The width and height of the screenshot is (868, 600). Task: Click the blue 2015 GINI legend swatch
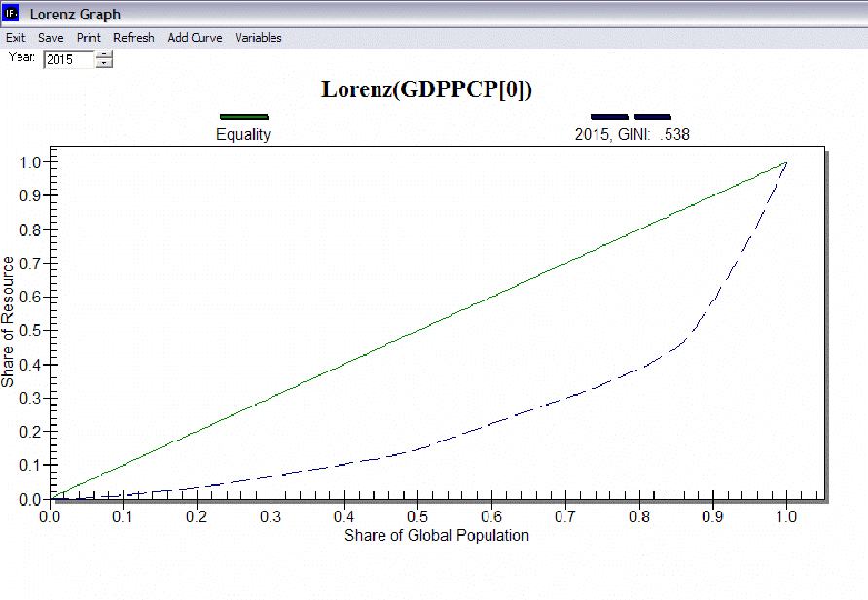[x=631, y=117]
